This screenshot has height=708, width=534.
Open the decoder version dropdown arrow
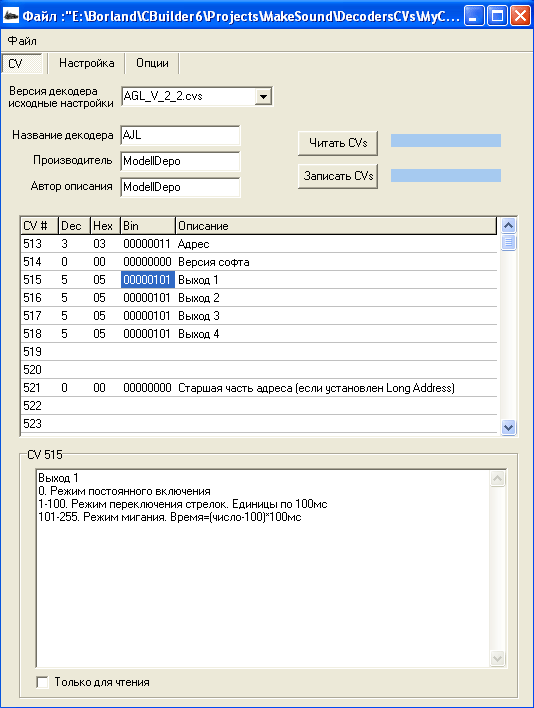click(263, 96)
